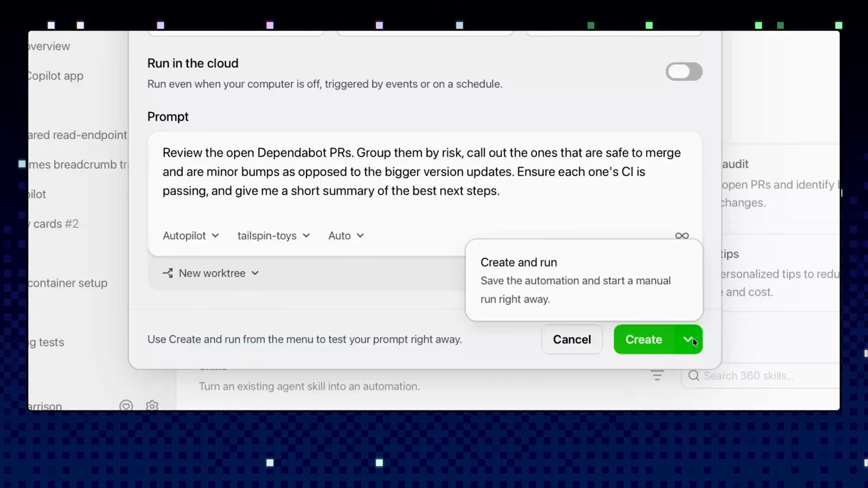The width and height of the screenshot is (868, 488).
Task: Click the heart shield icon in sidebar
Action: point(126,405)
